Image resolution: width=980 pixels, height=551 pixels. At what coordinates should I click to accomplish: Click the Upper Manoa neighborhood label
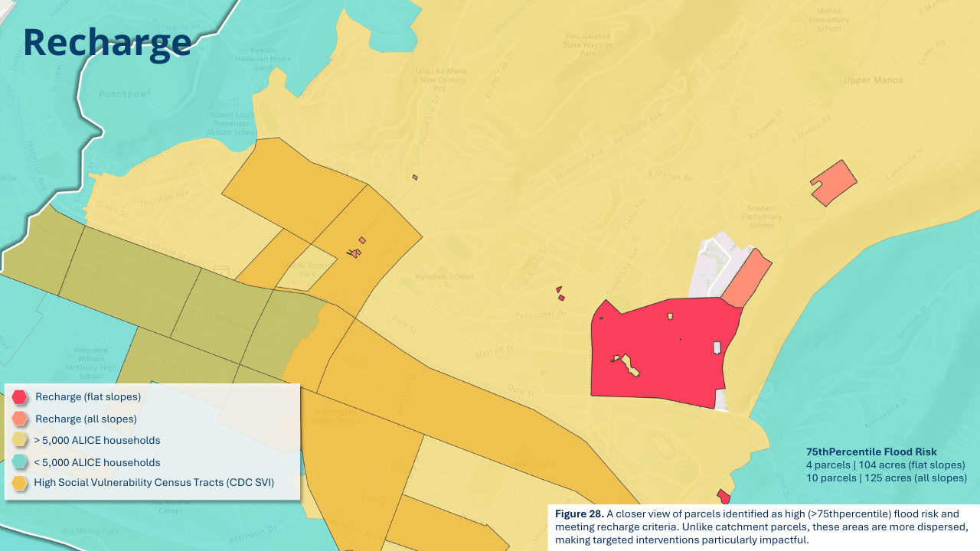pyautogui.click(x=873, y=80)
